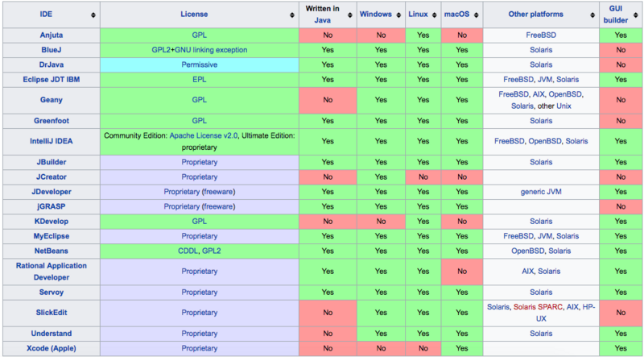The height and width of the screenshot is (357, 644).
Task: Open red Solaris SPARC link
Action: pos(538,307)
